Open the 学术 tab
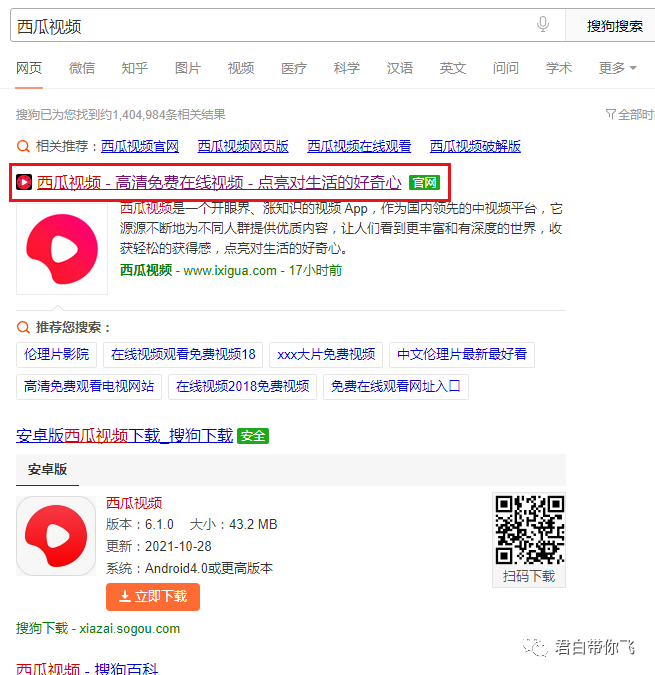 pos(559,68)
